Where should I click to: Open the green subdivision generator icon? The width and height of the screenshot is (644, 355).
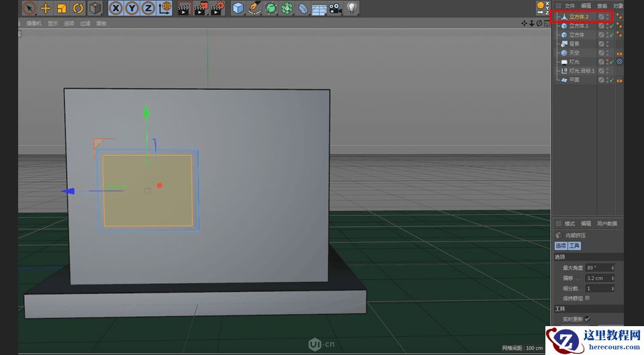(270, 8)
